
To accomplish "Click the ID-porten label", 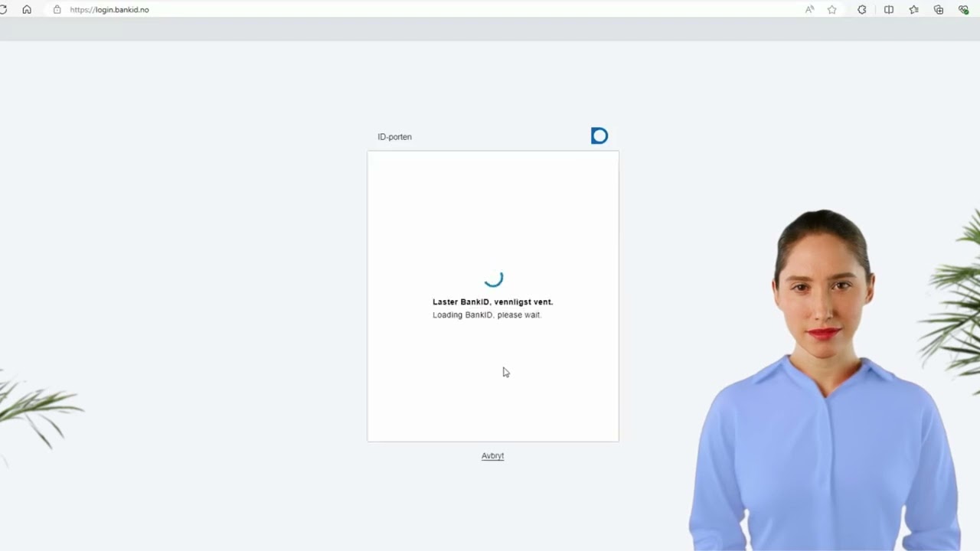I will [x=394, y=137].
